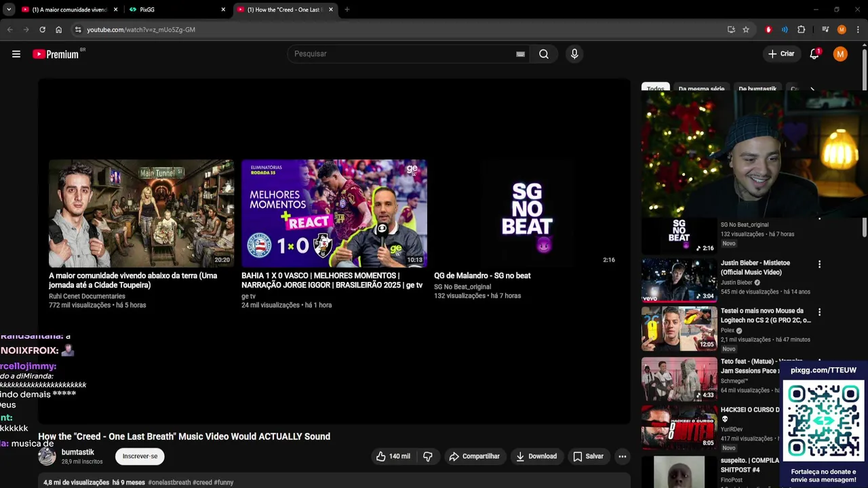Open YouTube notifications bell
The image size is (868, 488).
pos(814,54)
